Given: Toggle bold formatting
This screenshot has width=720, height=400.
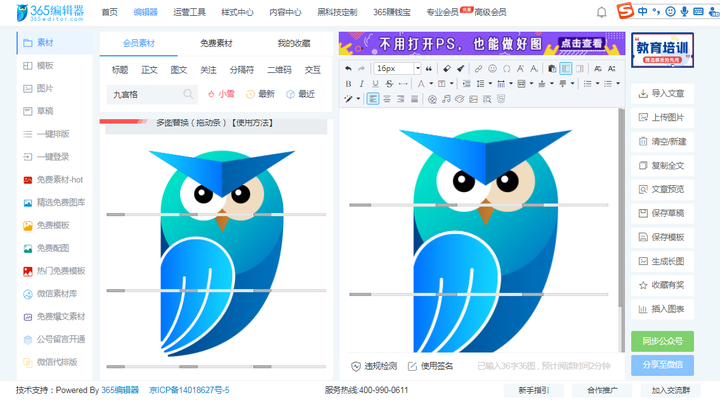Looking at the screenshot, I should click(x=348, y=84).
